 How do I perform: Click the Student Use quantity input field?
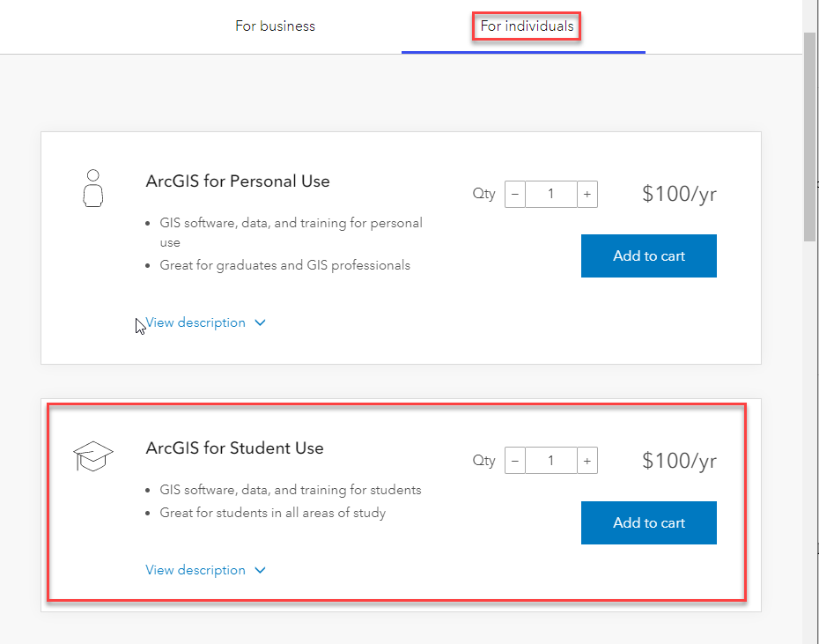[551, 460]
